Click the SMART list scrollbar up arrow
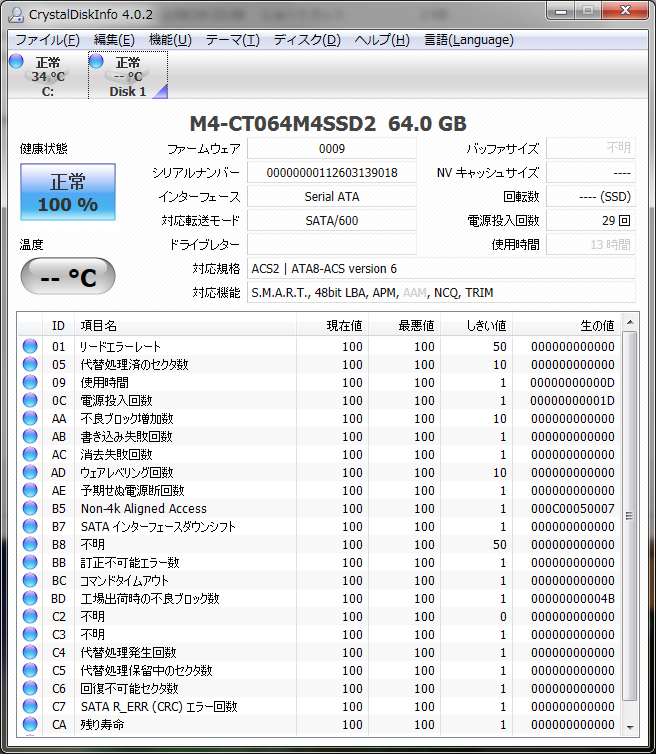 click(630, 322)
